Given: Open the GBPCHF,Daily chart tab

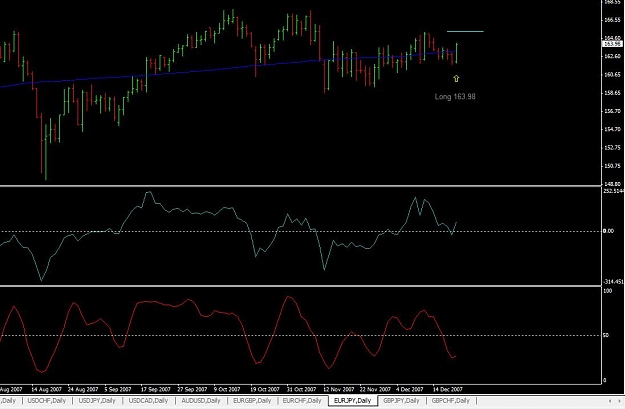Looking at the screenshot, I should 450,401.
